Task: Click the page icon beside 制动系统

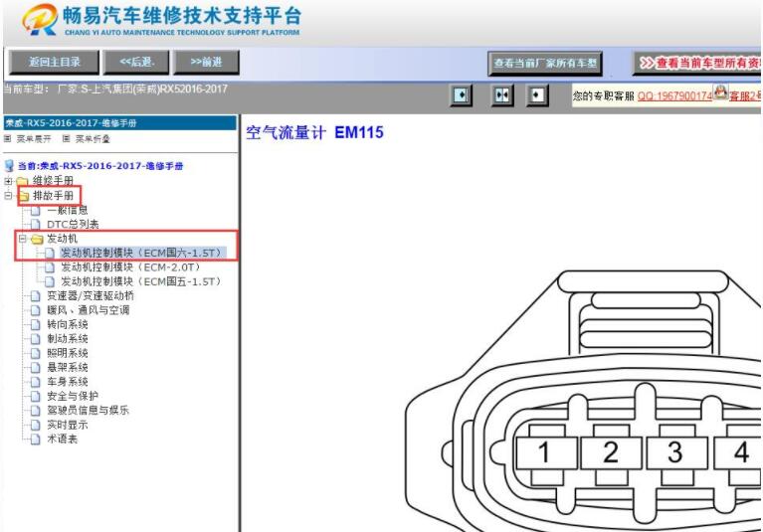Action: click(35, 339)
